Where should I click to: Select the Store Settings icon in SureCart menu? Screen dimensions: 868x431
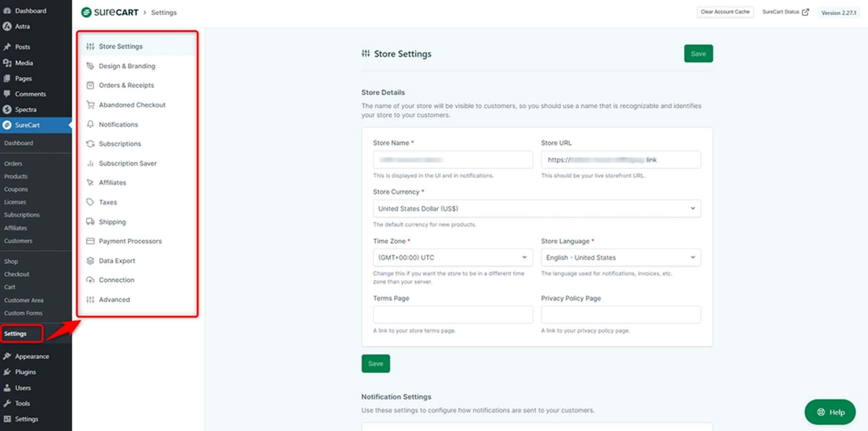pos(90,46)
